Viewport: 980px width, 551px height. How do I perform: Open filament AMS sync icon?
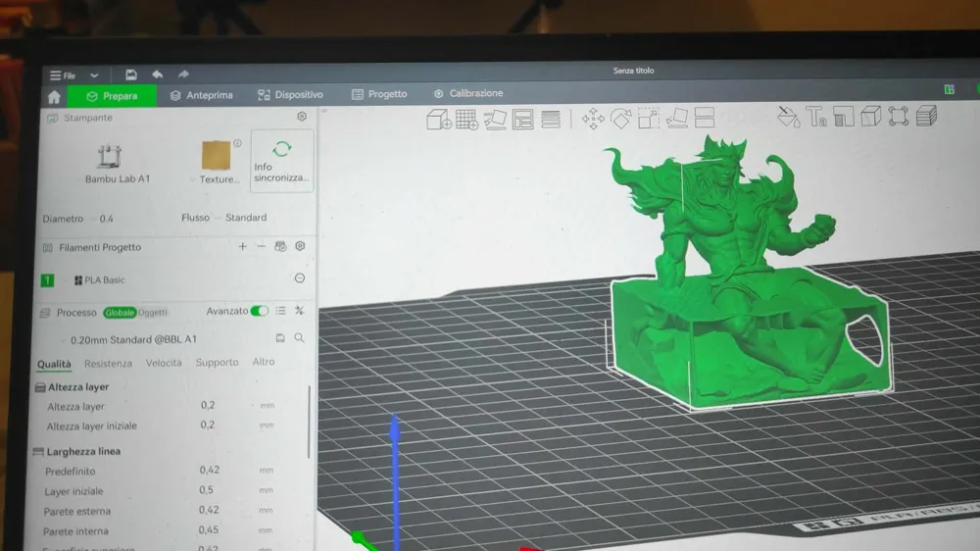(x=280, y=246)
